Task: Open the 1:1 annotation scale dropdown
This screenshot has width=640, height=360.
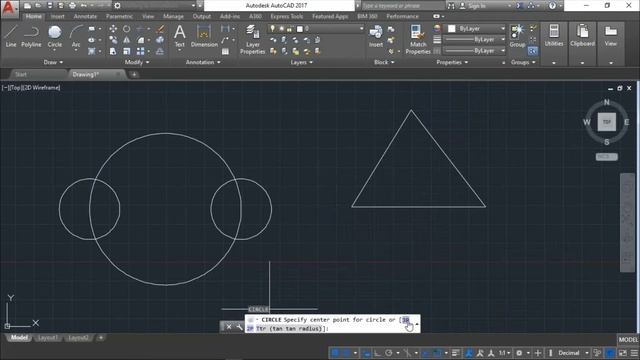Action: tap(504, 353)
